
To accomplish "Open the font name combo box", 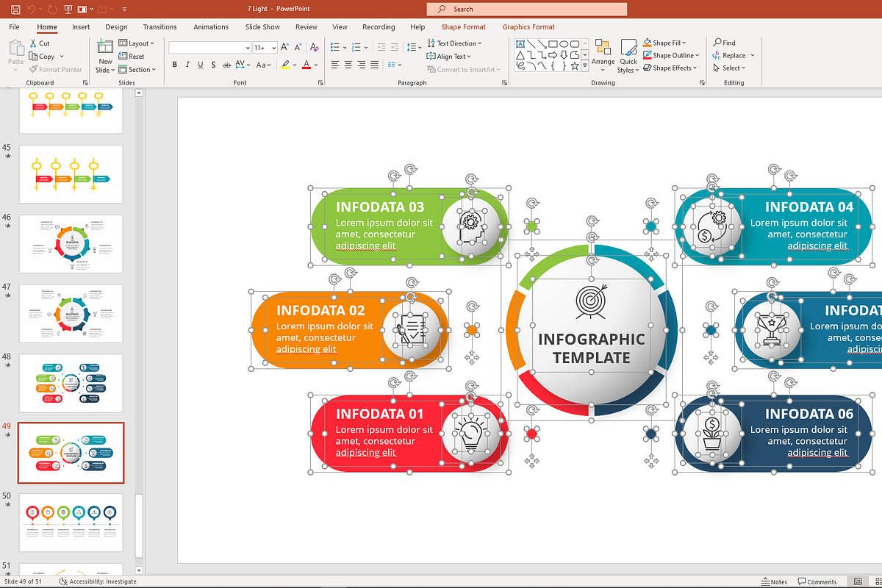I will (209, 47).
